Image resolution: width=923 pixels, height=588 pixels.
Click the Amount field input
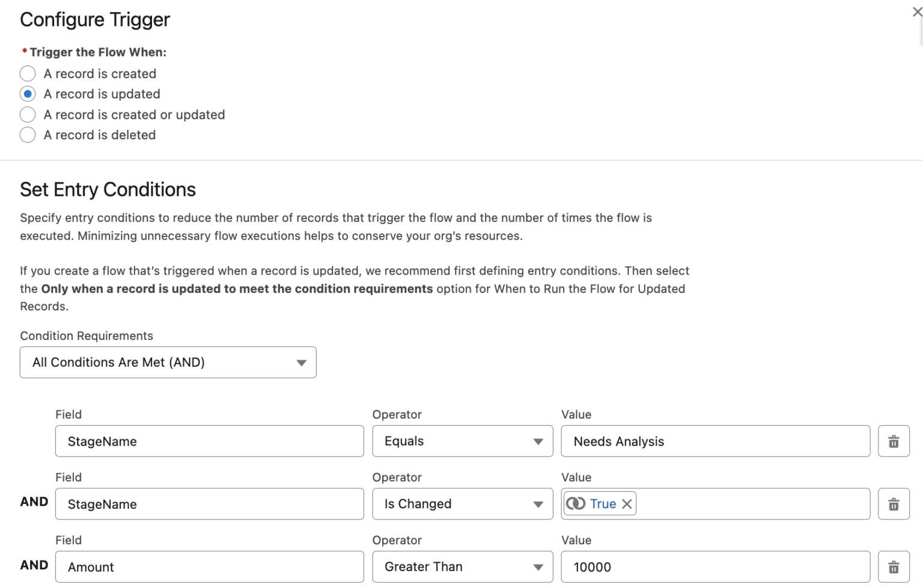click(209, 566)
